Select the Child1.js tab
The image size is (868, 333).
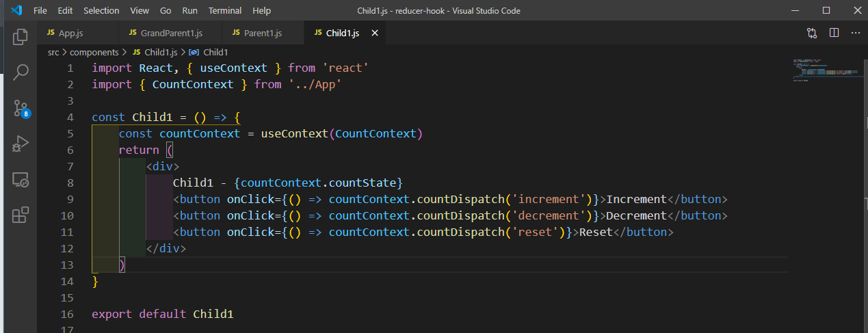point(345,33)
